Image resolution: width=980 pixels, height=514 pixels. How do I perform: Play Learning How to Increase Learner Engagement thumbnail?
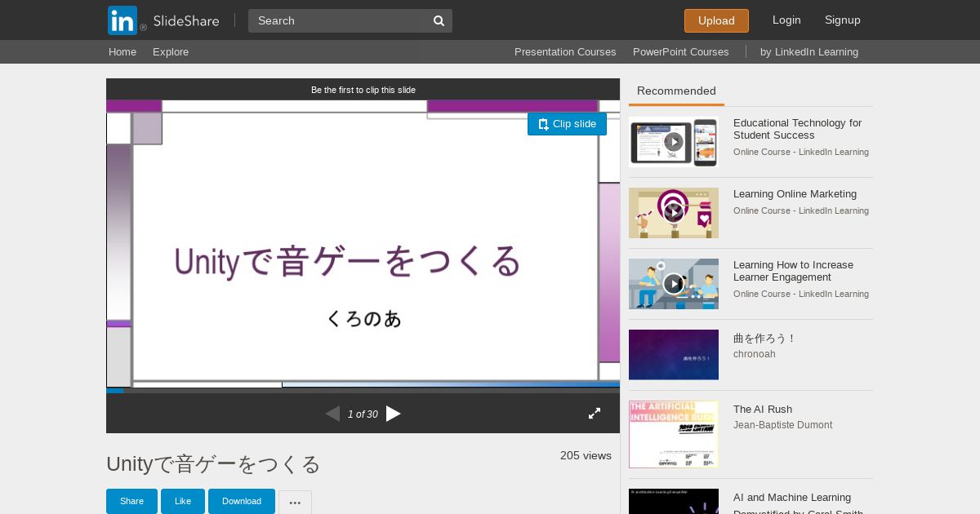tap(674, 284)
